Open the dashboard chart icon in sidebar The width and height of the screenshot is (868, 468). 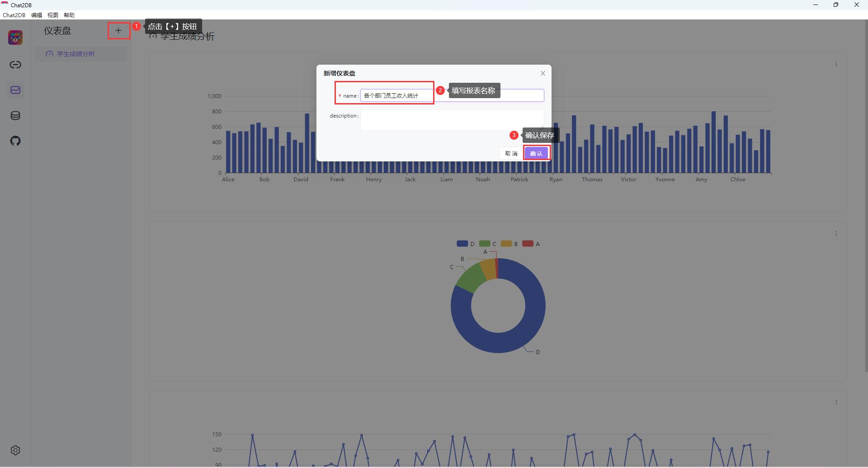pos(15,90)
